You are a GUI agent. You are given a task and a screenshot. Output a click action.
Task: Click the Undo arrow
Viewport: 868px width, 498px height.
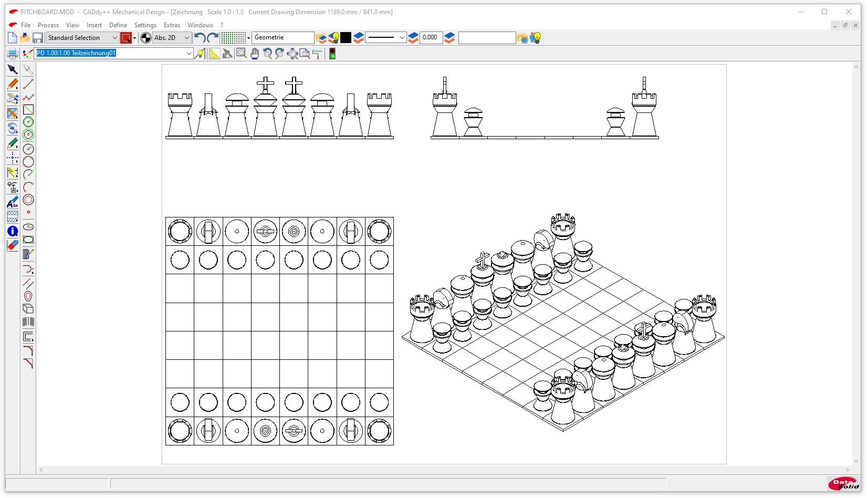[200, 38]
